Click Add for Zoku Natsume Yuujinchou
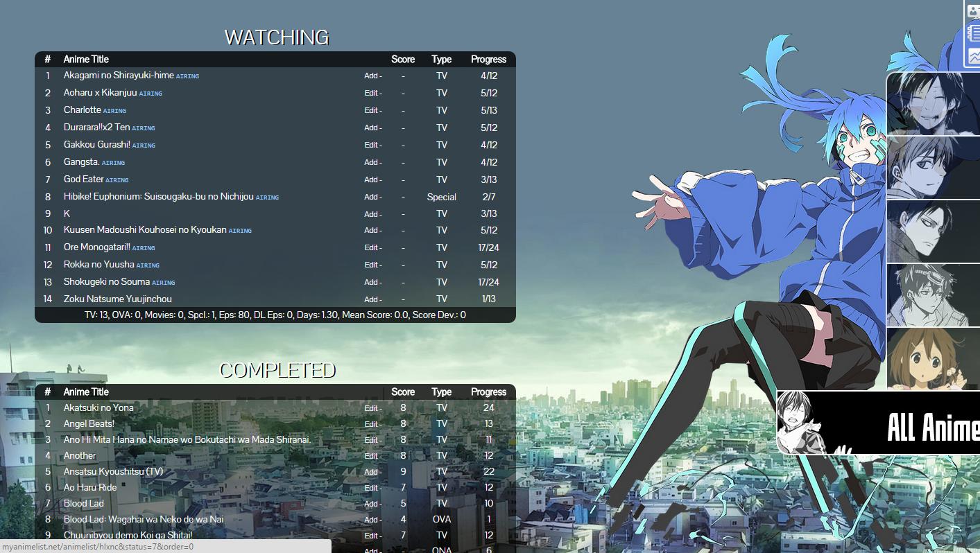This screenshot has width=980, height=553. click(371, 300)
